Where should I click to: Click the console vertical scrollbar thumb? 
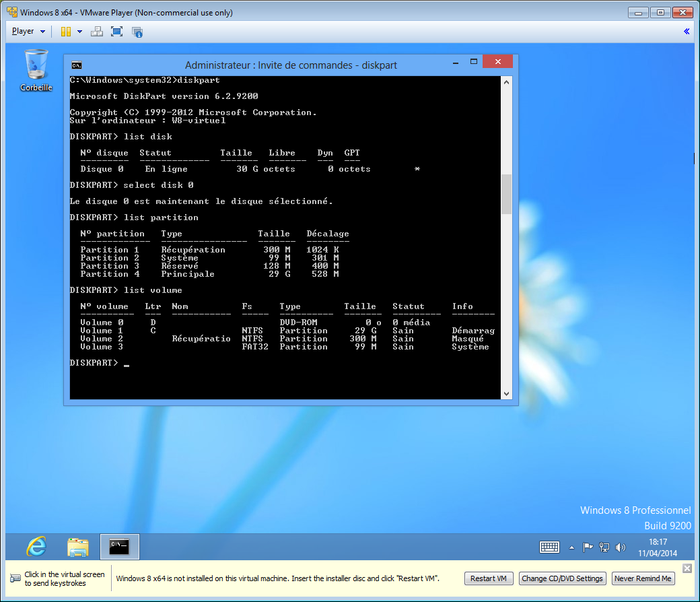(506, 194)
